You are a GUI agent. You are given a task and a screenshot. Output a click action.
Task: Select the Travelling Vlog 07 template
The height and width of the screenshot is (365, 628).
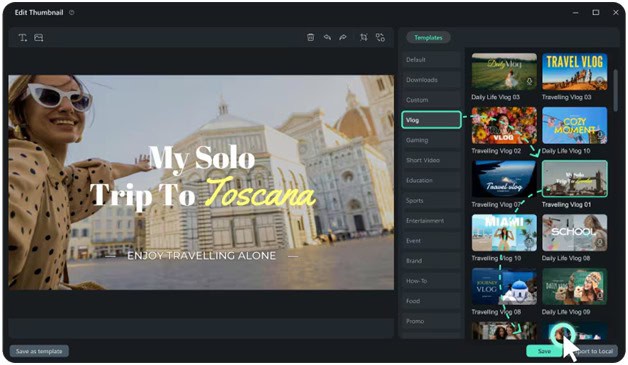pyautogui.click(x=504, y=179)
